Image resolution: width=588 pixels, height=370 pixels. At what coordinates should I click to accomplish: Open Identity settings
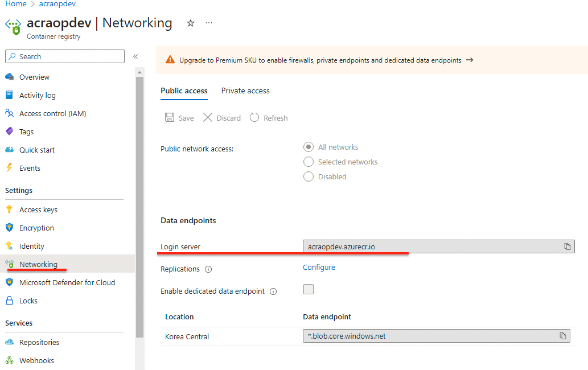coord(32,246)
